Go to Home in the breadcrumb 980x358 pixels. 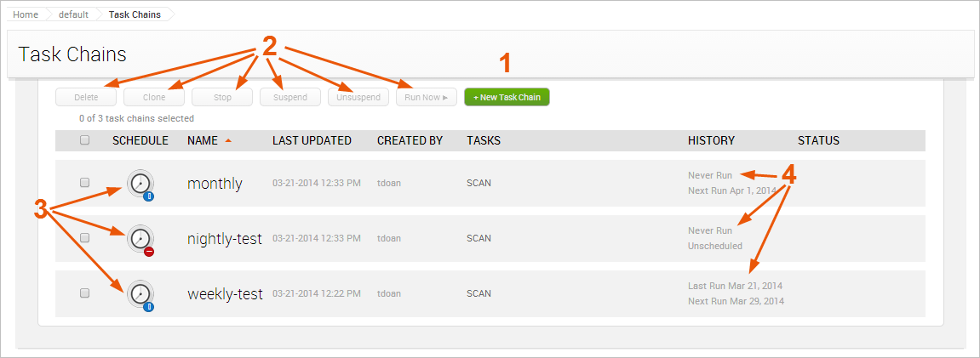pyautogui.click(x=26, y=14)
